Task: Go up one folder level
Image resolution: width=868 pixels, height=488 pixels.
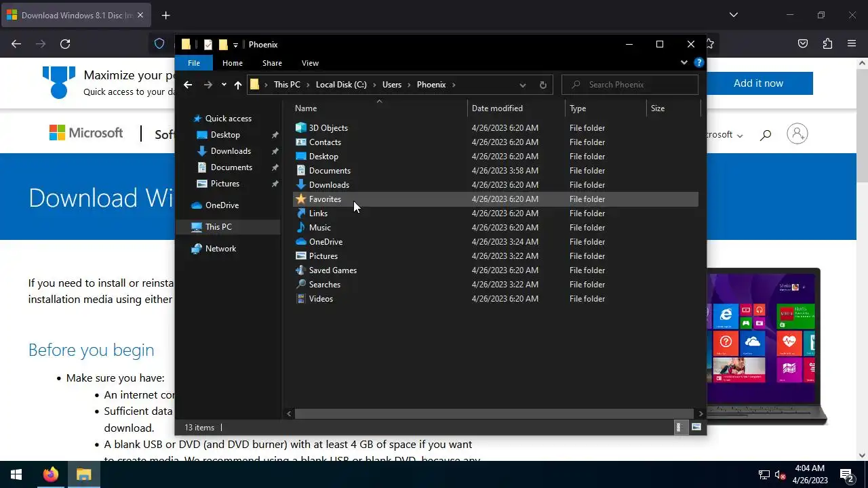Action: click(237, 85)
